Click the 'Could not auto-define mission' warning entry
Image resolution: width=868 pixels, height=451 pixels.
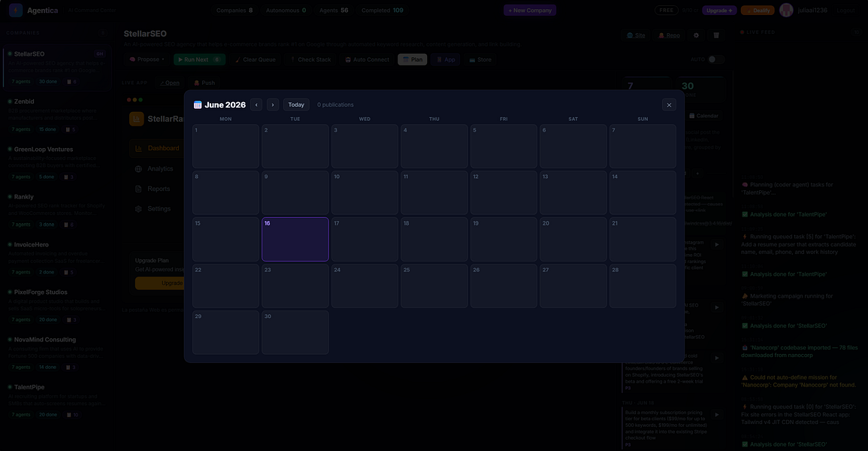(798, 381)
